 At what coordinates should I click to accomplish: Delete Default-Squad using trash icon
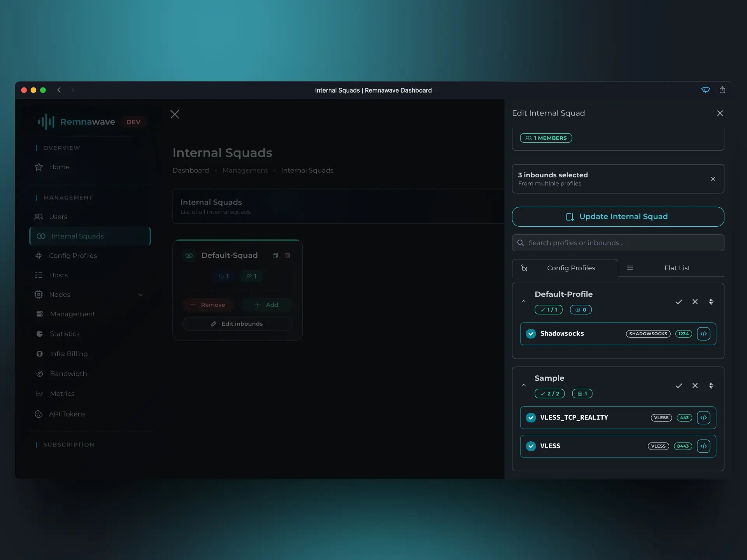click(288, 255)
